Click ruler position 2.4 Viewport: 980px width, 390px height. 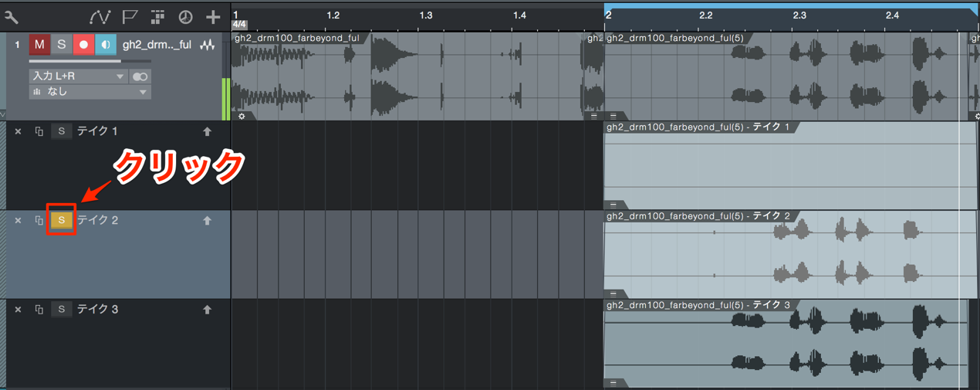click(893, 15)
